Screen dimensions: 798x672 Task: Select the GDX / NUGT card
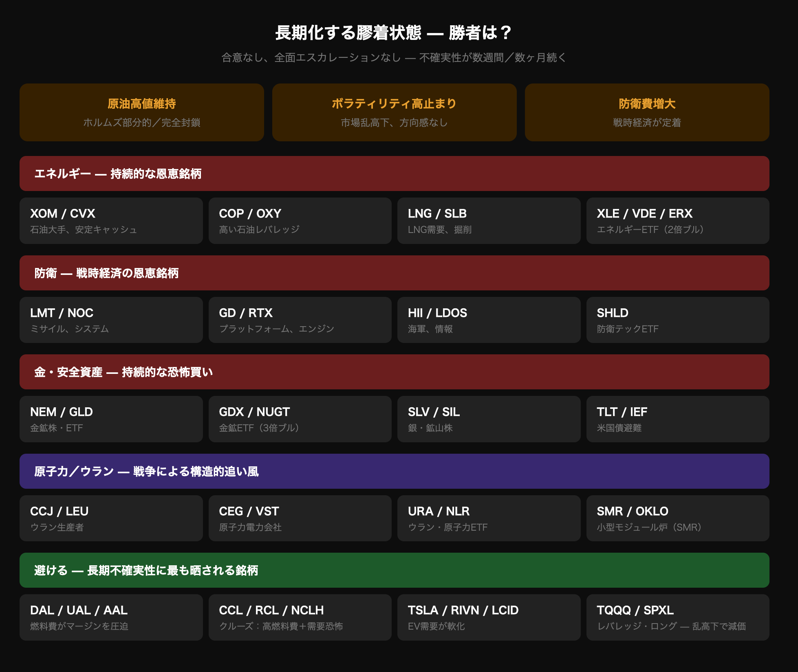pos(300,419)
